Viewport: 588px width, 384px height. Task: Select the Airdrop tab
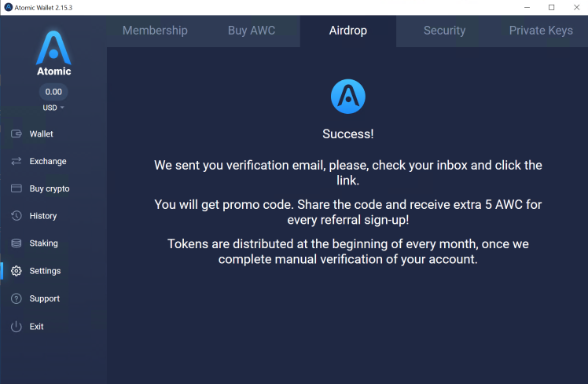347,31
